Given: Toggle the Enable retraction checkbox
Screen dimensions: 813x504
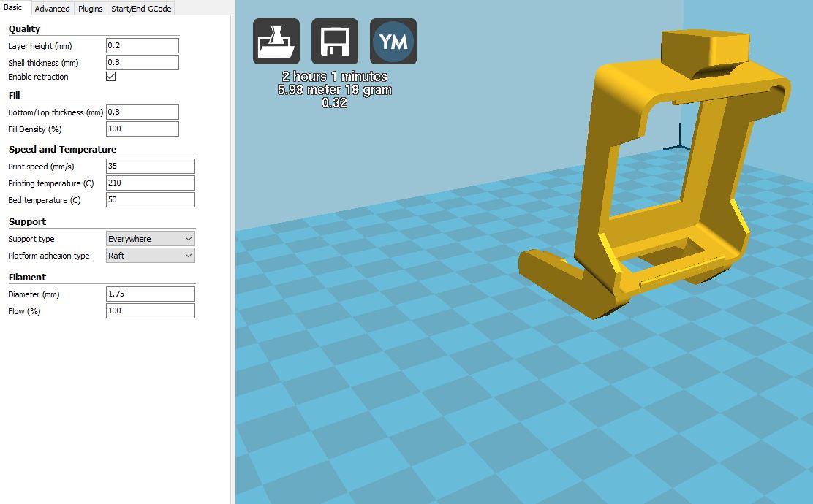Looking at the screenshot, I should [x=111, y=77].
